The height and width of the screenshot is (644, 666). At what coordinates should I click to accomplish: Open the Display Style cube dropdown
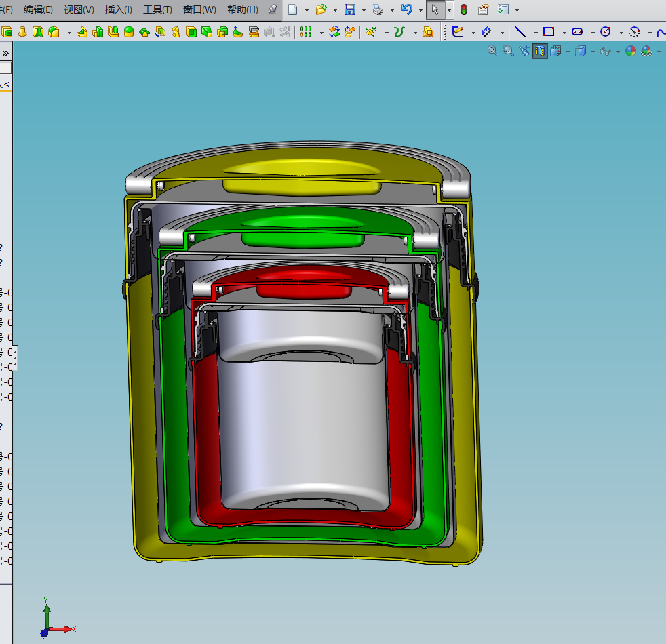593,52
